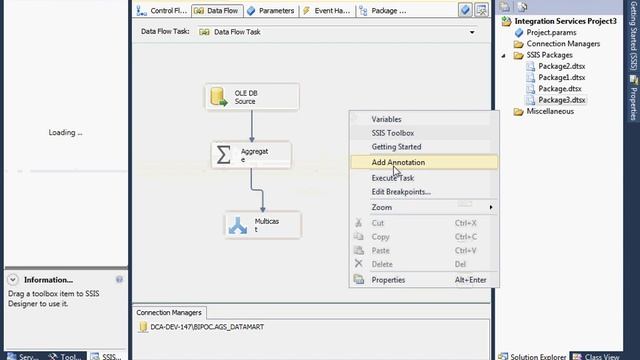The height and width of the screenshot is (360, 640).
Task: Click the Project.params diamond icon
Action: (519, 33)
